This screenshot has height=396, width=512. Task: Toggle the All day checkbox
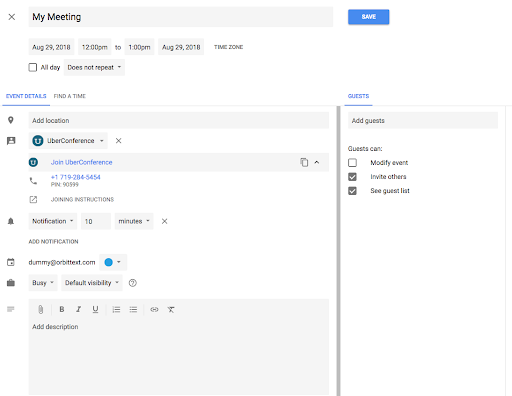tap(33, 67)
